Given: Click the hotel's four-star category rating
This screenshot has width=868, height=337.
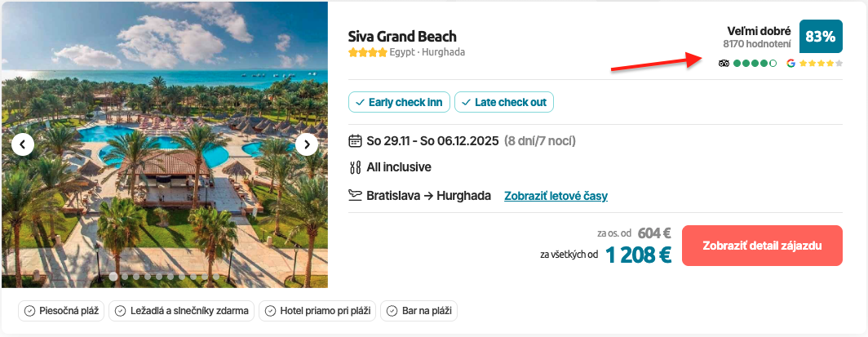Looking at the screenshot, I should (368, 52).
